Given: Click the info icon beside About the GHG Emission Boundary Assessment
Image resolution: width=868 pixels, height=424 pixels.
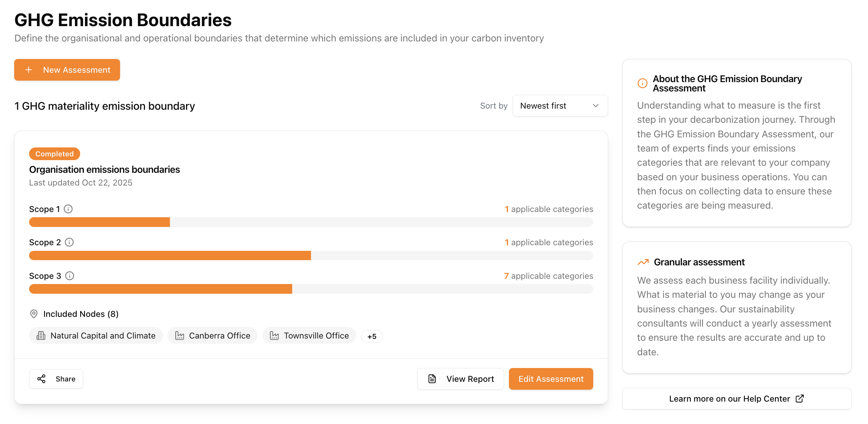Looking at the screenshot, I should click(x=642, y=84).
